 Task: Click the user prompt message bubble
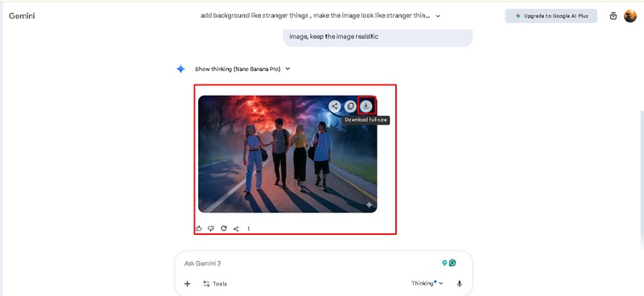[378, 37]
